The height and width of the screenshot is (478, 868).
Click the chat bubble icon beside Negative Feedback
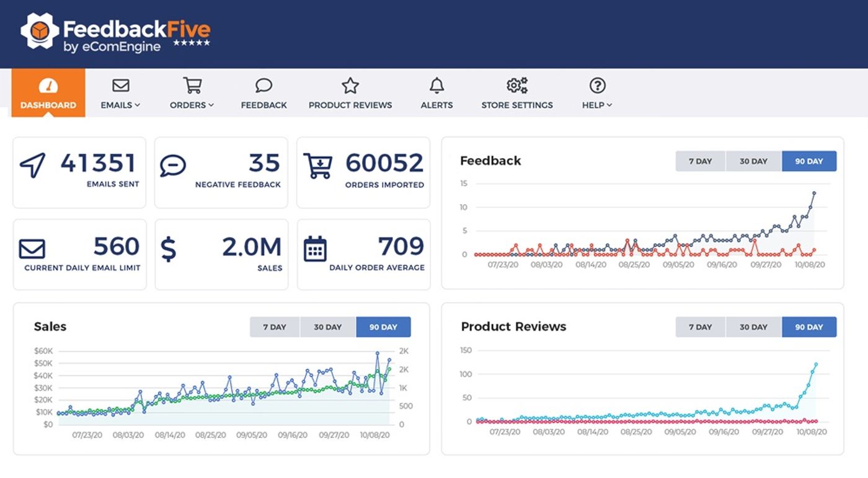[173, 166]
